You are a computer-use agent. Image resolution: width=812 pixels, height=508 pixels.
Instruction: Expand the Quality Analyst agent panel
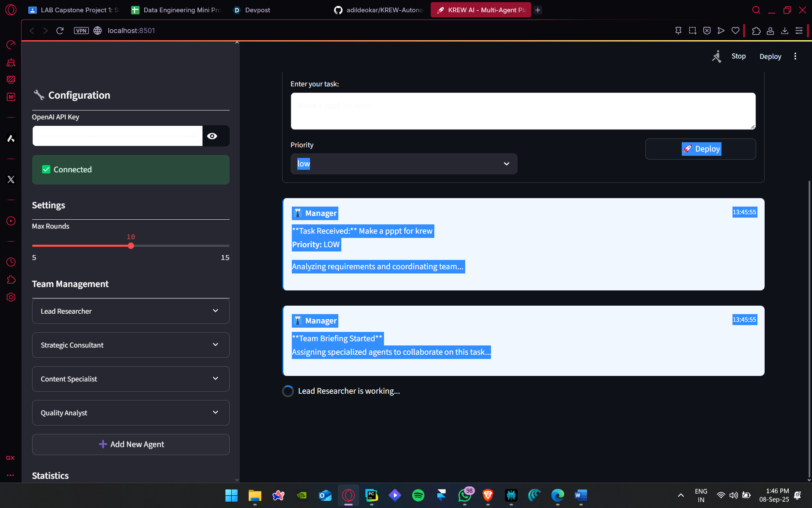pyautogui.click(x=131, y=413)
